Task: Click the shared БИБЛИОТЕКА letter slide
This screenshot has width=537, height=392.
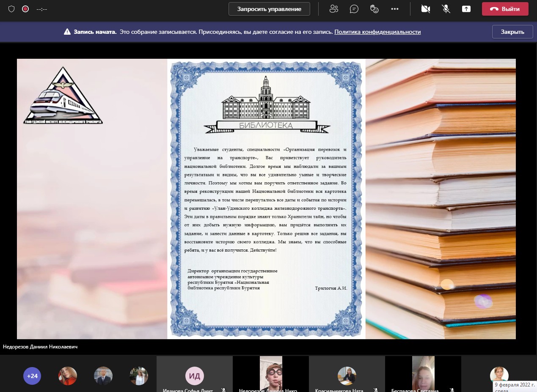Action: (x=266, y=199)
